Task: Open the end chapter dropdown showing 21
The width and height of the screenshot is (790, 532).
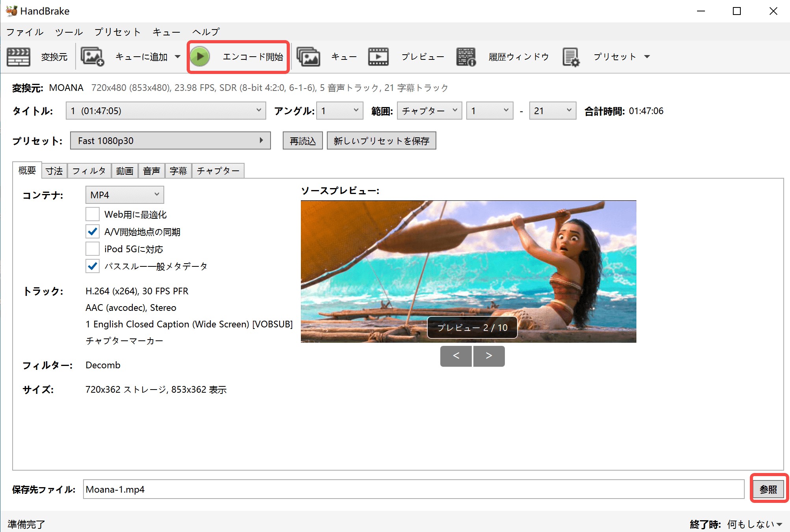Action: tap(553, 111)
